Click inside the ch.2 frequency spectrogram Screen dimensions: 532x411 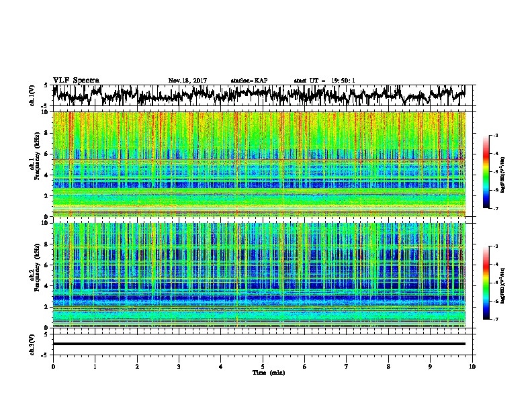click(259, 275)
